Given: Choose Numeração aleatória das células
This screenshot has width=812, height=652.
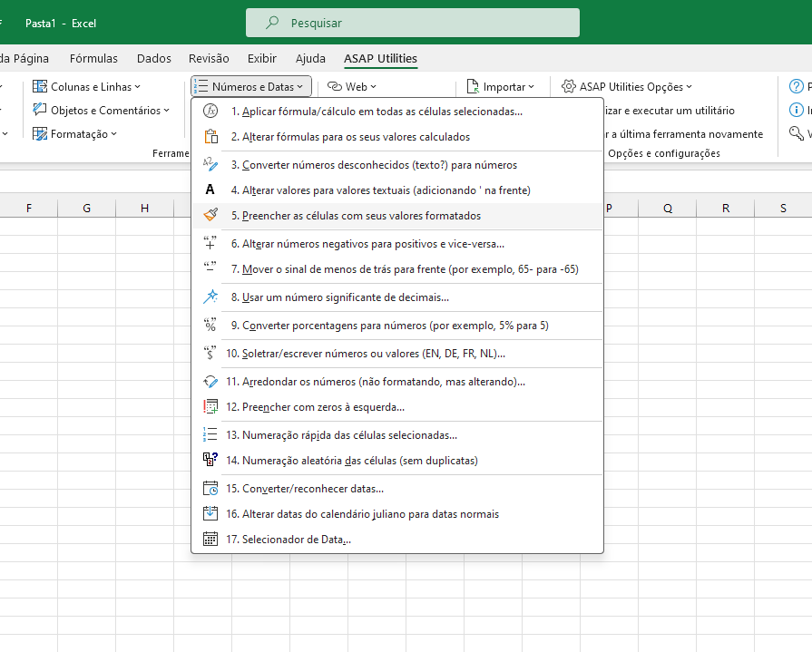Looking at the screenshot, I should 397,460.
